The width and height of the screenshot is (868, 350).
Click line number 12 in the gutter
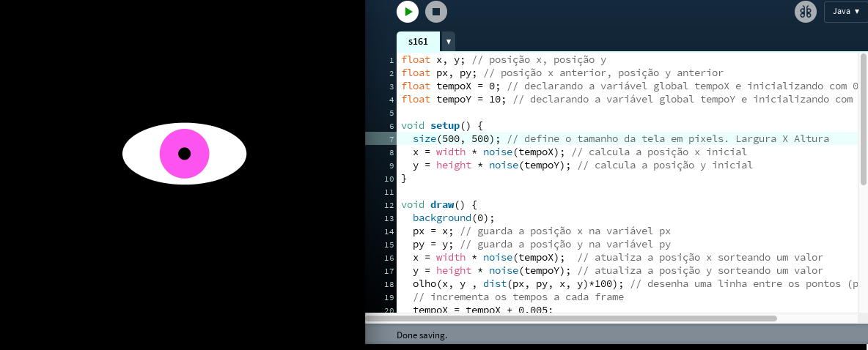pos(391,205)
